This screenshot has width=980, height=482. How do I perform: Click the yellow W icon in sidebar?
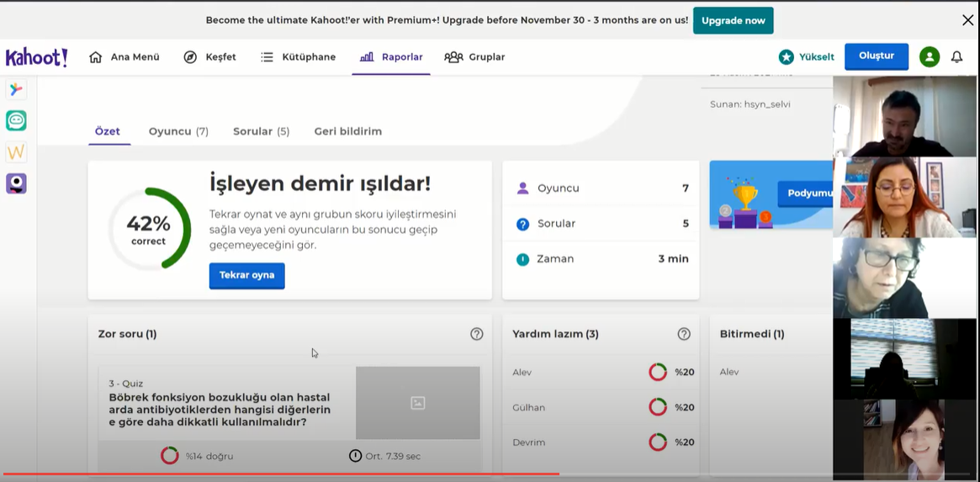(16, 152)
